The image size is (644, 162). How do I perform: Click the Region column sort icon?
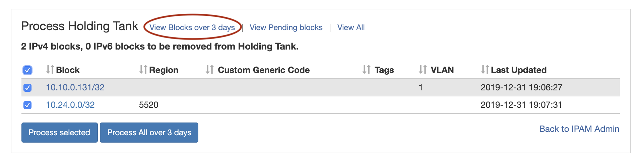coord(143,70)
